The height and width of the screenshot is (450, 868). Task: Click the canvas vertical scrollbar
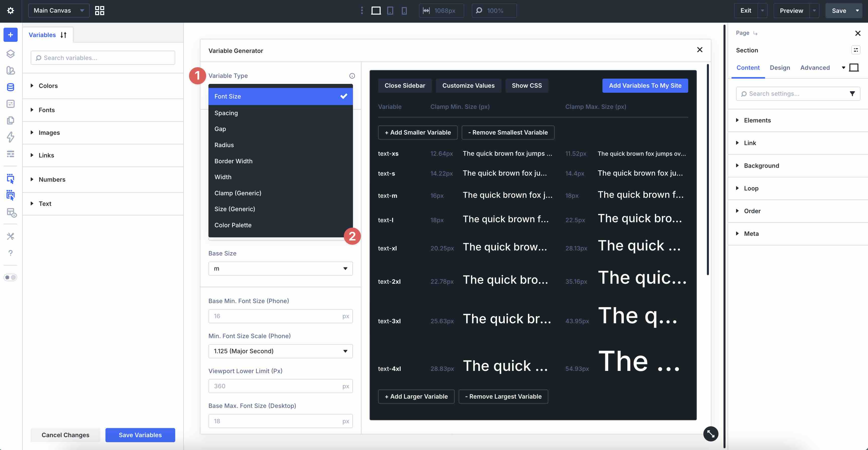pos(725,236)
